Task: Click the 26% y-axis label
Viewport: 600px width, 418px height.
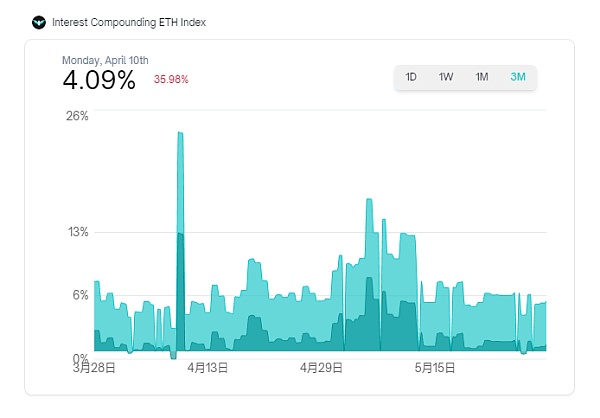Action: 78,116
